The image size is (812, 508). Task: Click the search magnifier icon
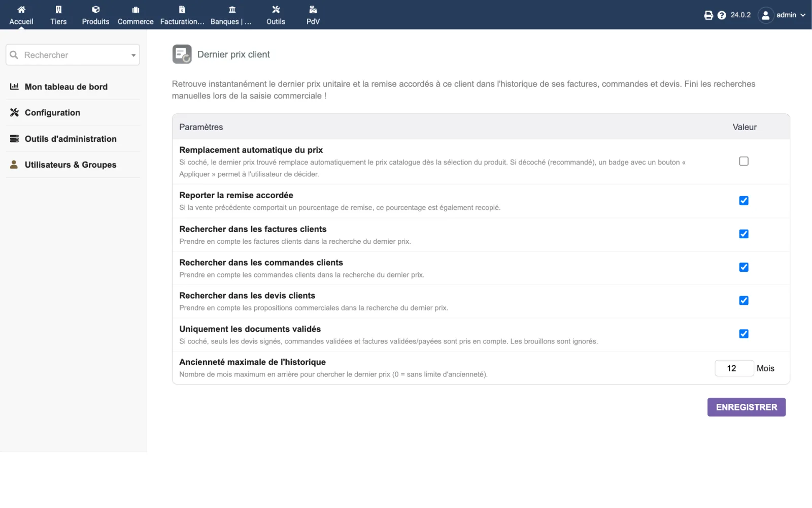[14, 55]
